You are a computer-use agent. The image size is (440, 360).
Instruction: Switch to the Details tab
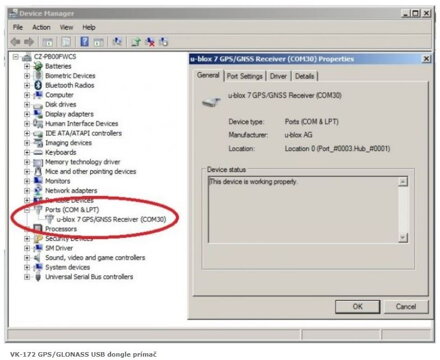coord(305,76)
